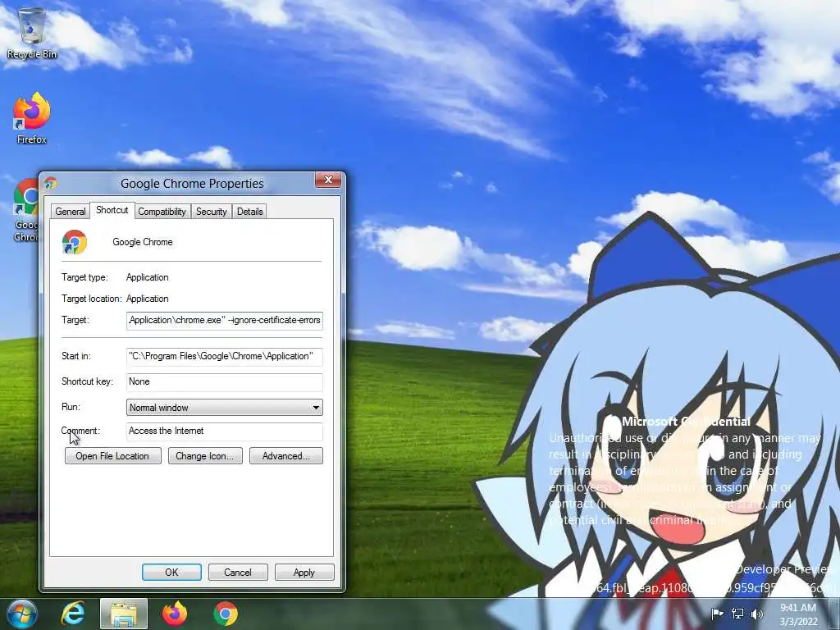840x630 pixels.
Task: Open the Security tab
Action: coord(211,212)
